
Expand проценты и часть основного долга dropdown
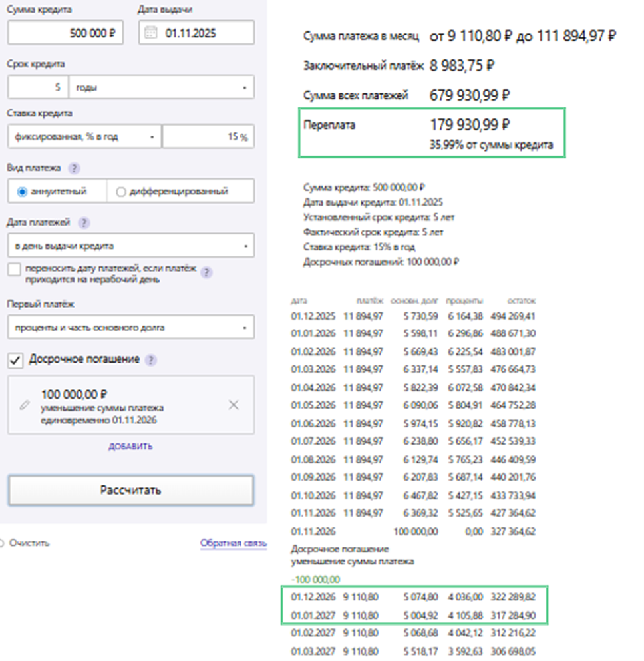pyautogui.click(x=130, y=328)
